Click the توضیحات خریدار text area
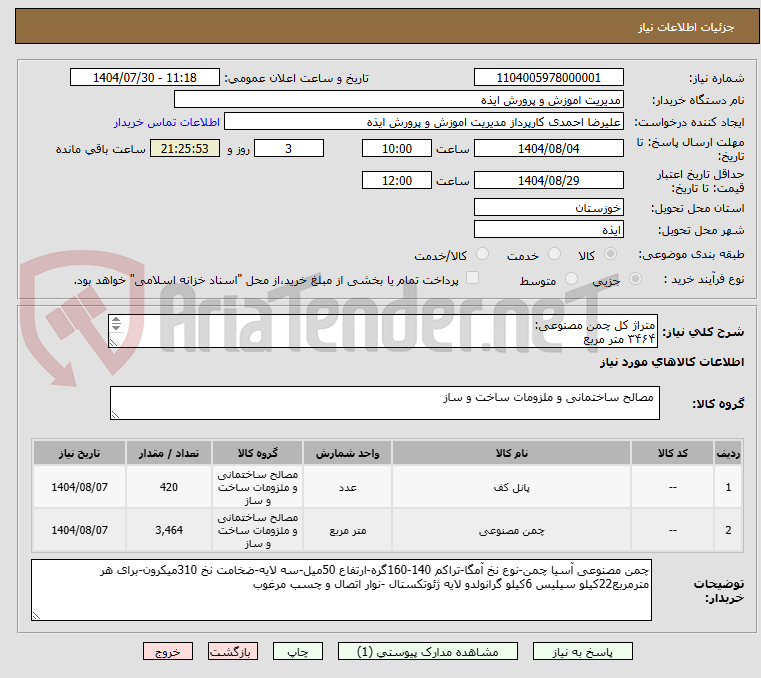The image size is (761, 678). coord(341,589)
